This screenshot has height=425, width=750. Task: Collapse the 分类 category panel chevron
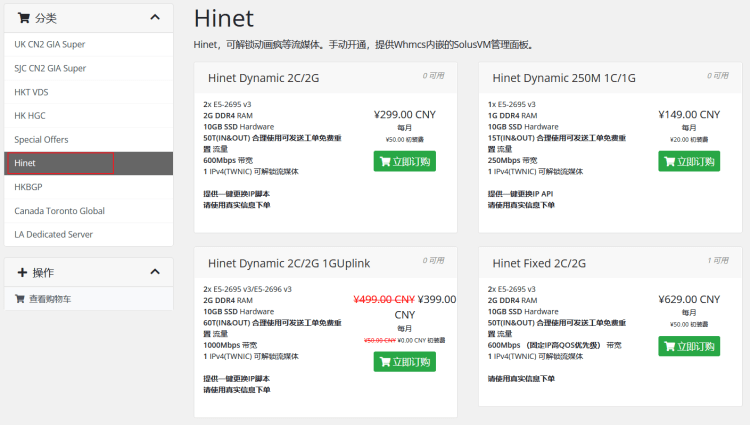(155, 18)
